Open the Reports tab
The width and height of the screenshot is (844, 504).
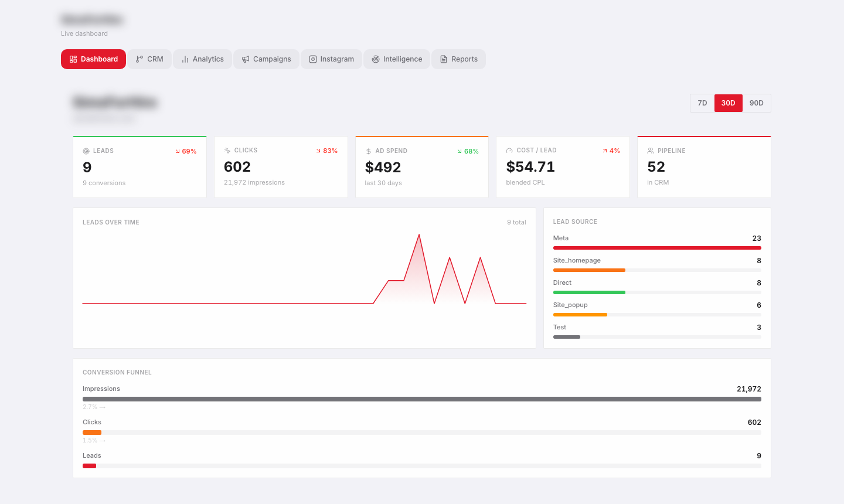[458, 59]
